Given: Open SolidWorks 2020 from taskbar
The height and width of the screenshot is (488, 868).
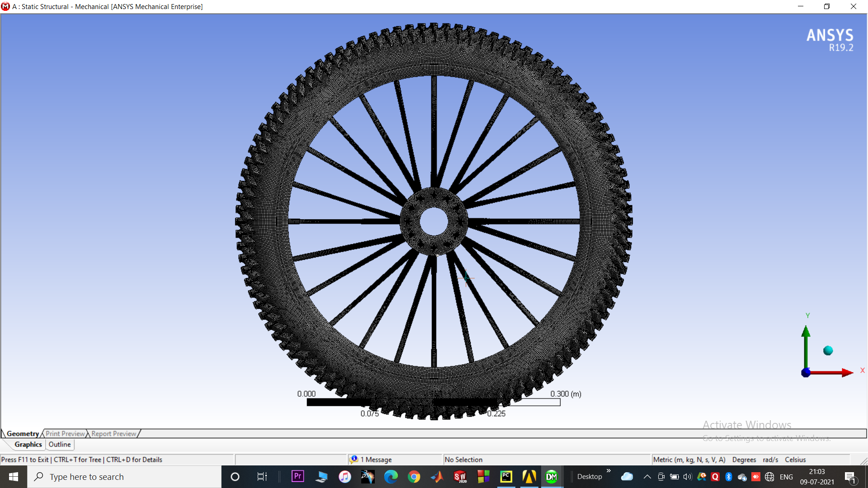Looking at the screenshot, I should coord(460,477).
